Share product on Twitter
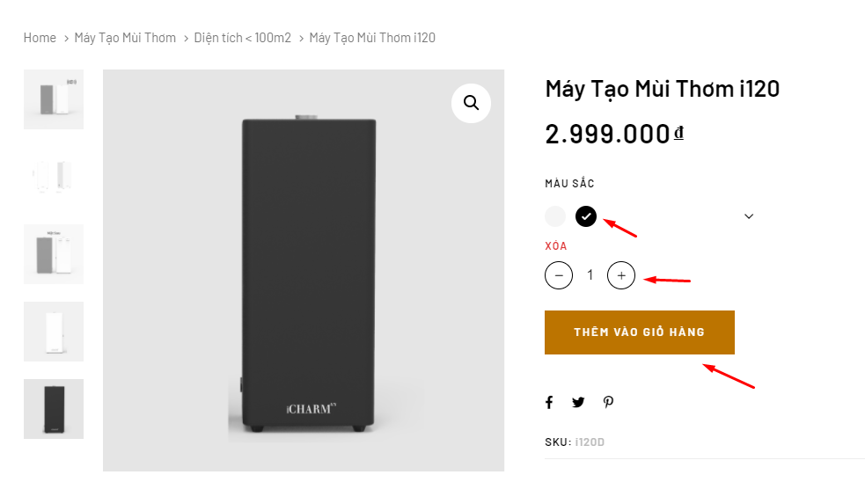865x504 pixels. [578, 402]
